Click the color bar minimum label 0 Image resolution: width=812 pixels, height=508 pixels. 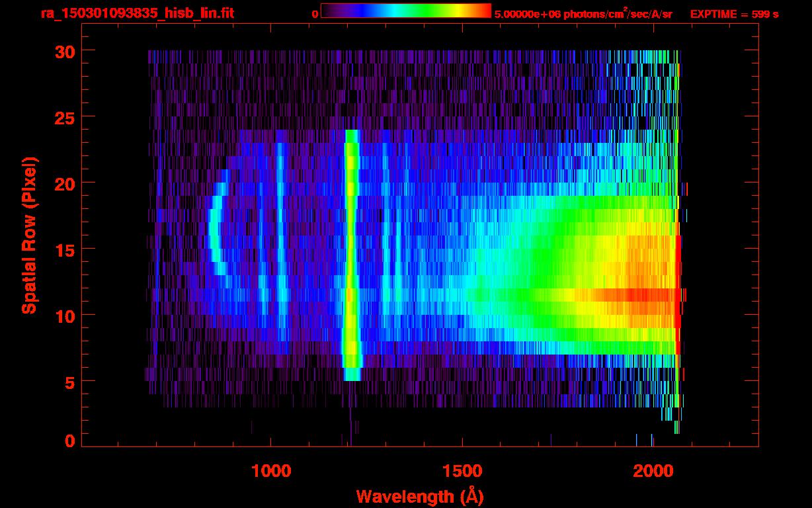tap(315, 14)
